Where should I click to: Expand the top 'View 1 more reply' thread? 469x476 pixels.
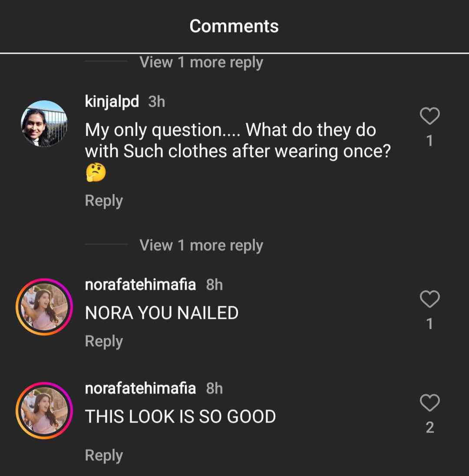201,62
